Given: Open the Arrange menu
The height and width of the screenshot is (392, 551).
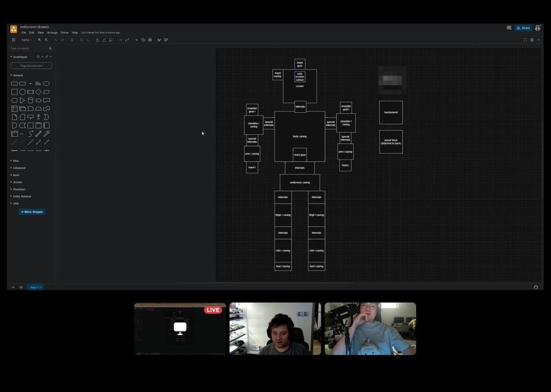Looking at the screenshot, I should [x=52, y=33].
